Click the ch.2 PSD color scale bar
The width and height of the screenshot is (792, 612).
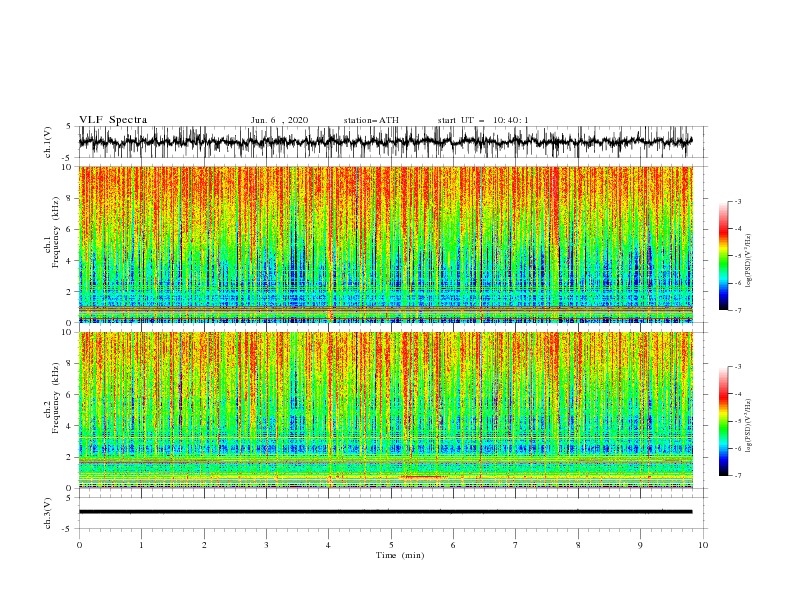pyautogui.click(x=723, y=421)
